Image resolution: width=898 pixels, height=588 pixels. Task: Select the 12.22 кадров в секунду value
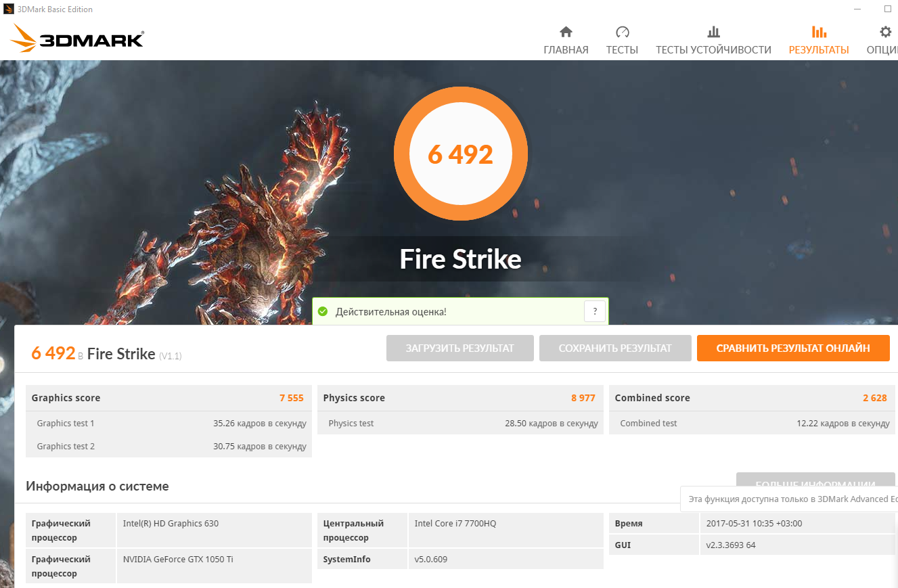click(843, 424)
